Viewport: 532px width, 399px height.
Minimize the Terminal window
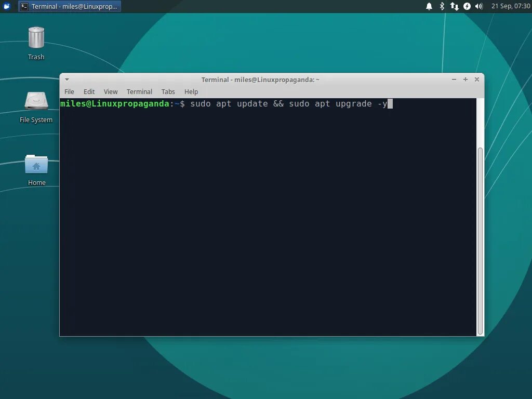454,79
